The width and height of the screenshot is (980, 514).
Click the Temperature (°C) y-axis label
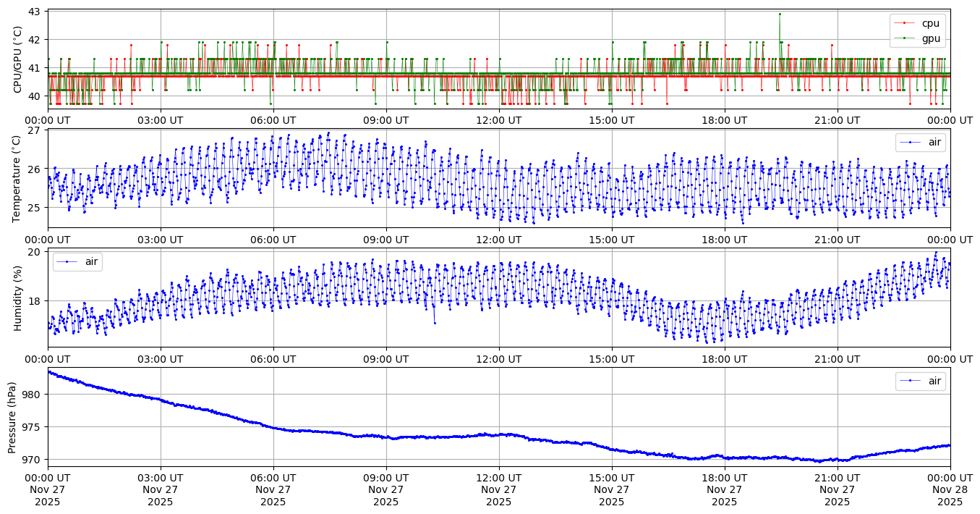click(18, 178)
